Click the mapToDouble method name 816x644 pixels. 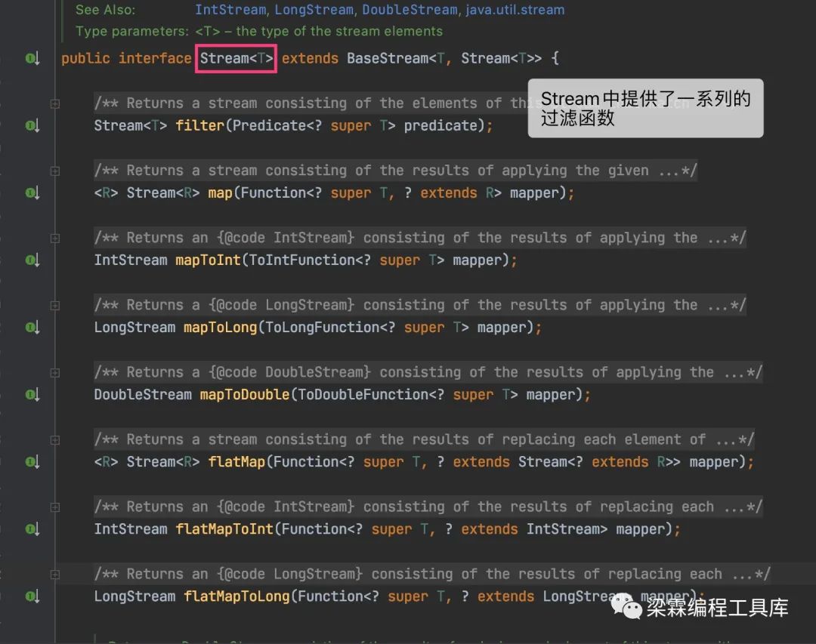pyautogui.click(x=245, y=394)
